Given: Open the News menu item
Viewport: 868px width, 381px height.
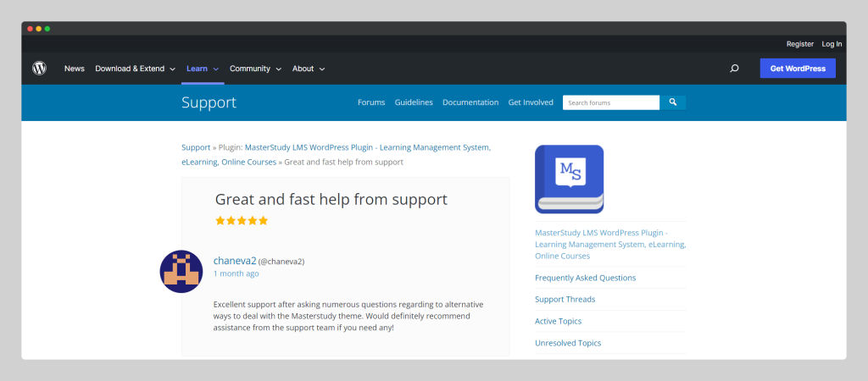Looking at the screenshot, I should click(x=75, y=69).
